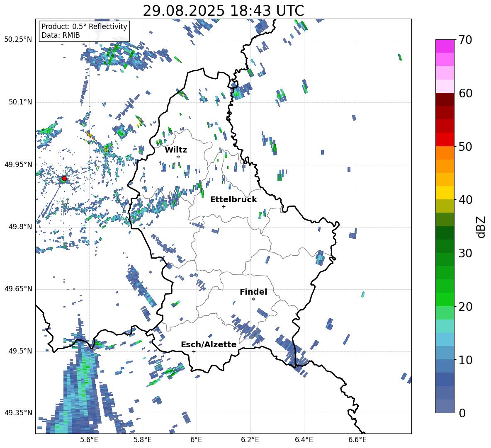The width and height of the screenshot is (491, 448).
Task: Click the 49.35°N latitude label
Action: (18, 413)
